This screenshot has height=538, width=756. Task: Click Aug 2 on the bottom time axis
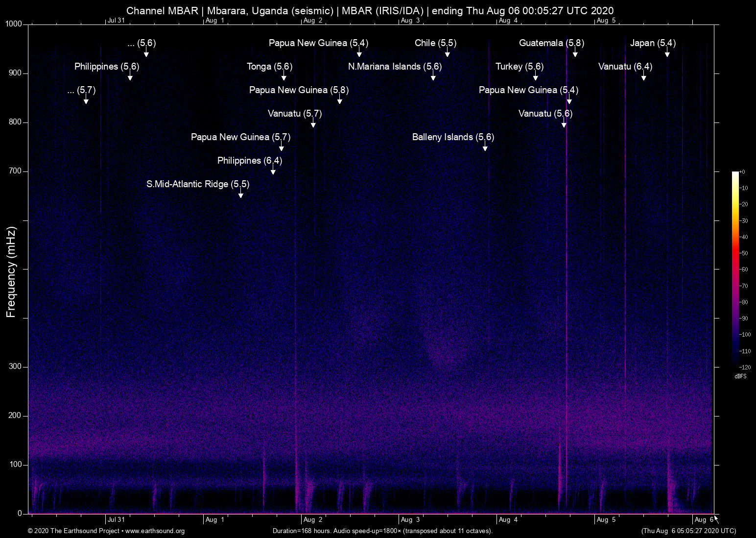pos(313,520)
